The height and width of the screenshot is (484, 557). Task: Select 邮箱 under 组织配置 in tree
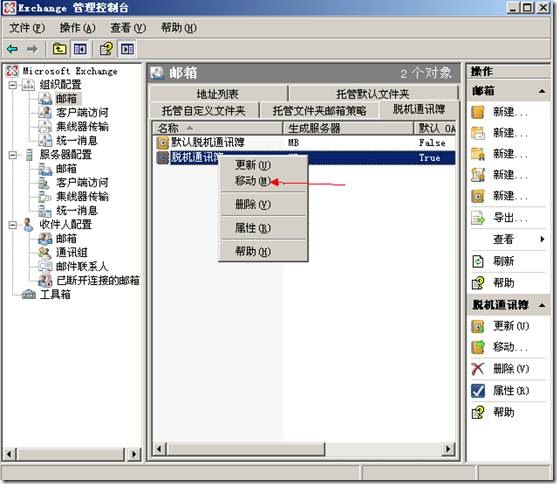click(x=66, y=98)
